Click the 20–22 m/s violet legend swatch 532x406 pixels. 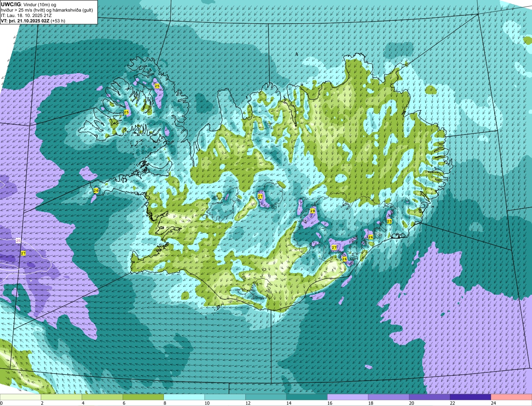430,397
